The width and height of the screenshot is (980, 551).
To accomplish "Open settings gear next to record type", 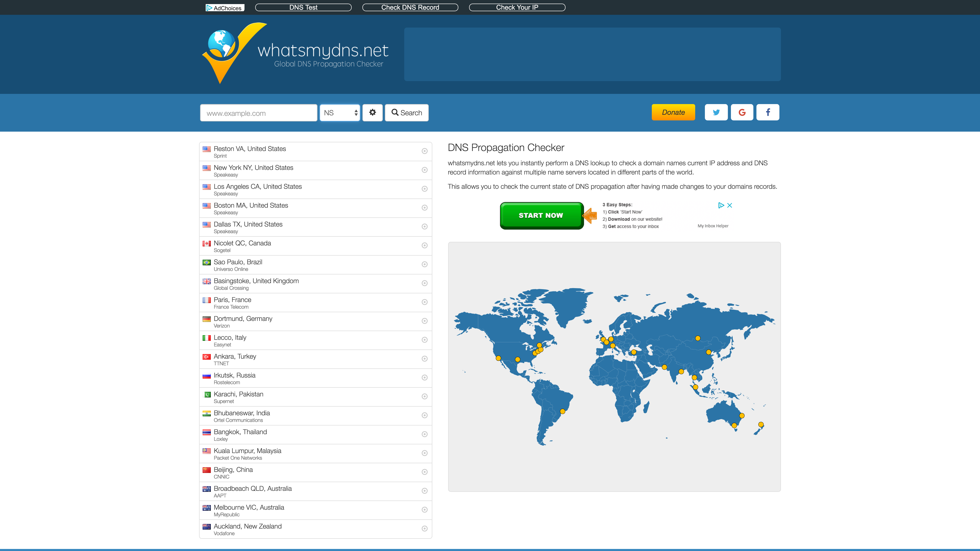I will 372,113.
